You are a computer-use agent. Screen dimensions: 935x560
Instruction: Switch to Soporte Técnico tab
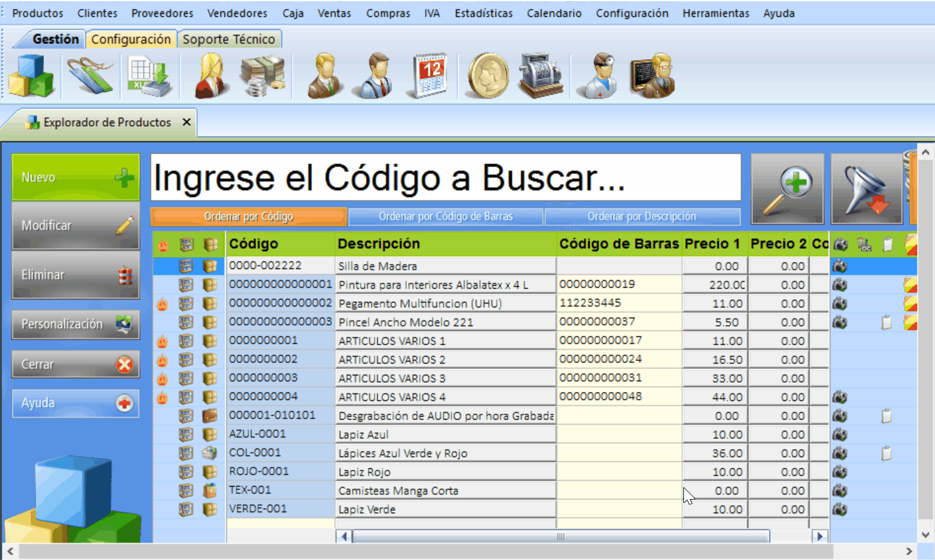coord(229,39)
